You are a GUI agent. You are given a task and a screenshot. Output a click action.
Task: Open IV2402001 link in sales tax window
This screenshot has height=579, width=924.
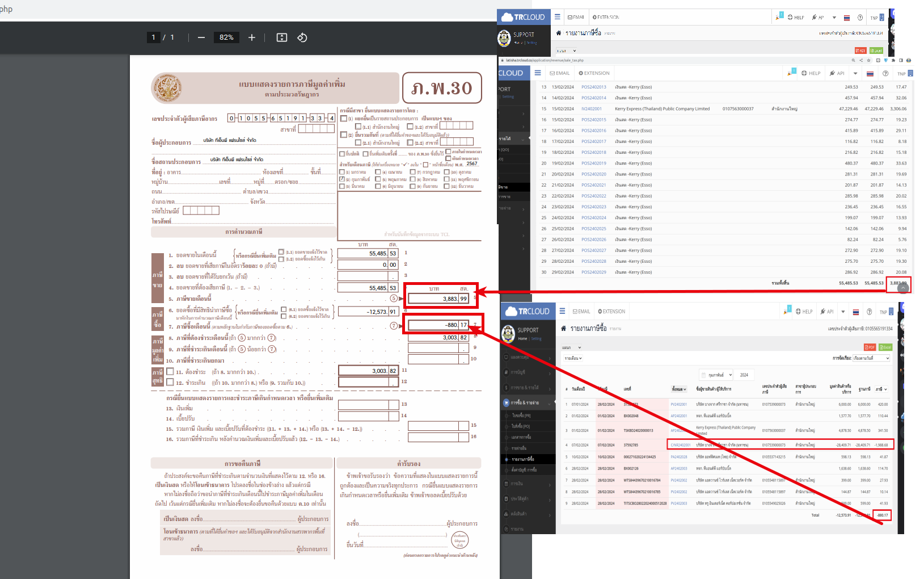pos(592,108)
